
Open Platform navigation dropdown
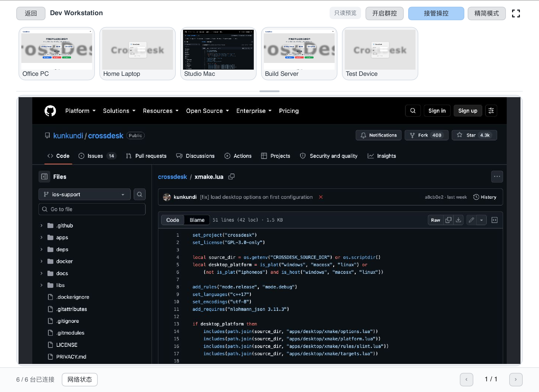[x=80, y=111]
